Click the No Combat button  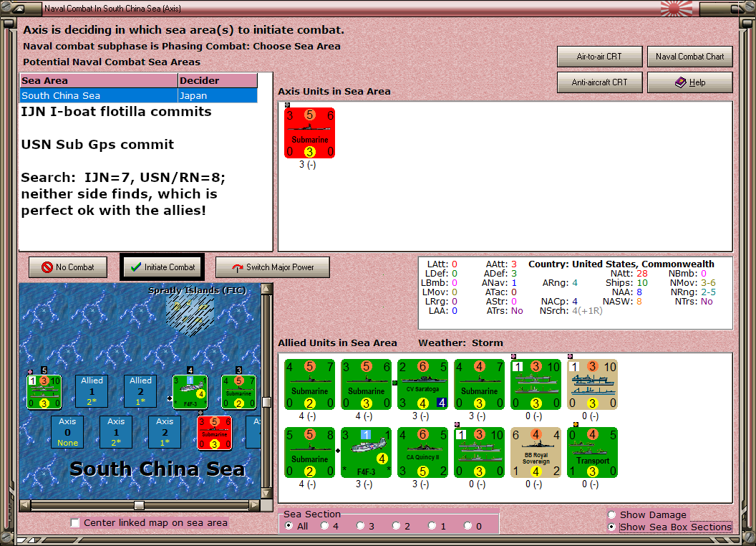(x=68, y=267)
